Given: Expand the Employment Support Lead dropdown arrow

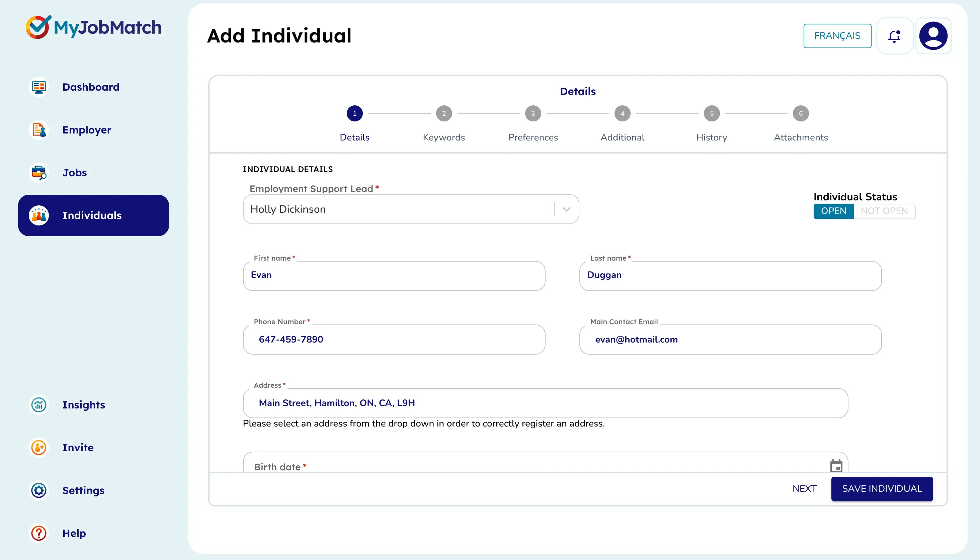Looking at the screenshot, I should 566,209.
